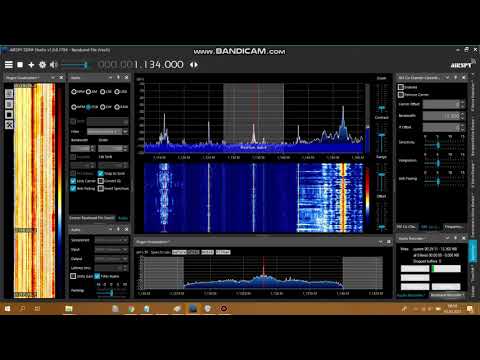This screenshot has width=480, height=360.
Task: Switch to the Frequency tab below the canceller
Action: point(454,227)
